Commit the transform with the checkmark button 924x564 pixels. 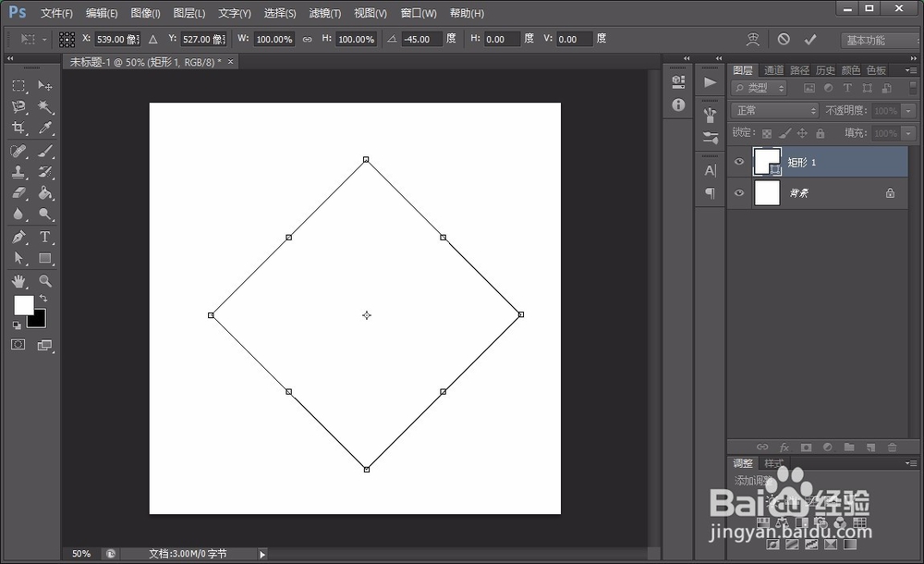[808, 39]
